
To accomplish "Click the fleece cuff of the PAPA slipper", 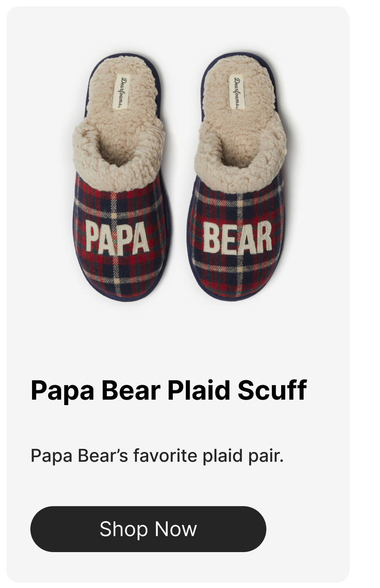I will (119, 154).
